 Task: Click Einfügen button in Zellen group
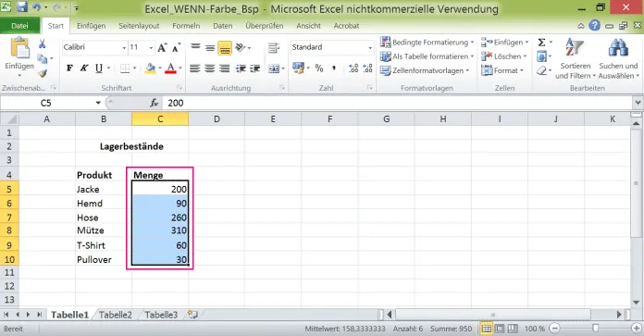pyautogui.click(x=505, y=43)
